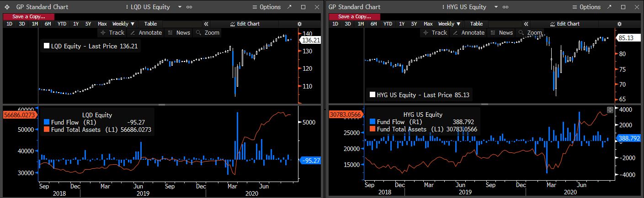Open link icon beside HYG US Equity

point(505,7)
